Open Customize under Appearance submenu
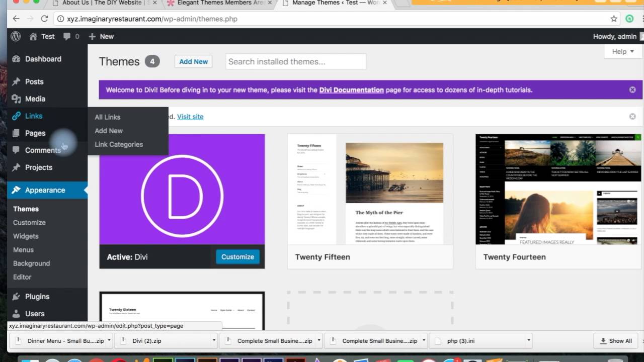Viewport: 644px width, 362px height. coord(29,222)
